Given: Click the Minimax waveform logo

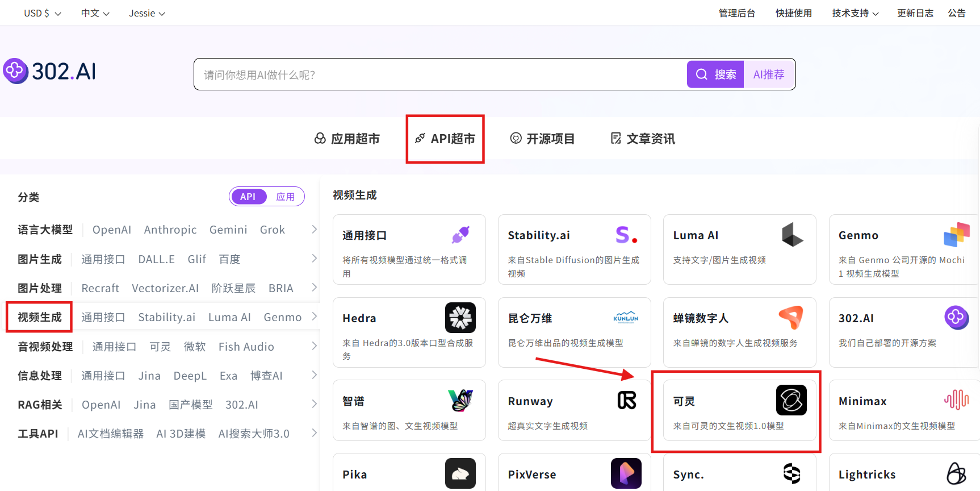Looking at the screenshot, I should click(957, 400).
